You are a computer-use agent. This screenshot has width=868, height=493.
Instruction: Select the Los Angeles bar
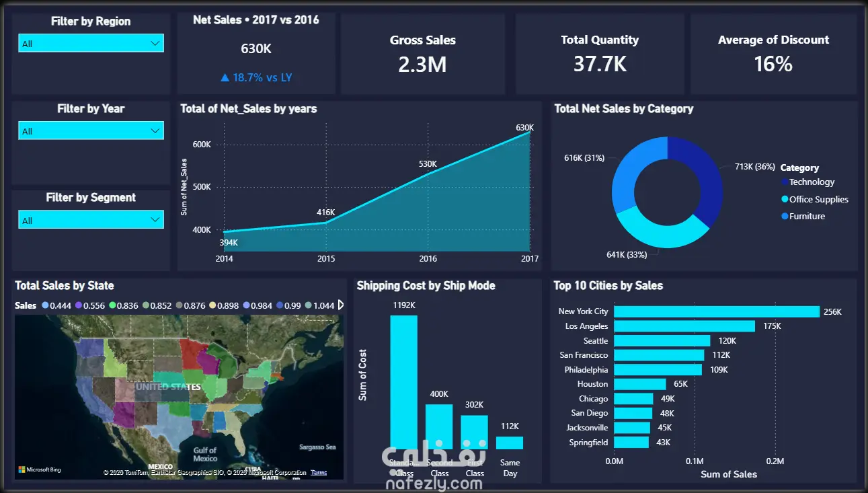(684, 326)
